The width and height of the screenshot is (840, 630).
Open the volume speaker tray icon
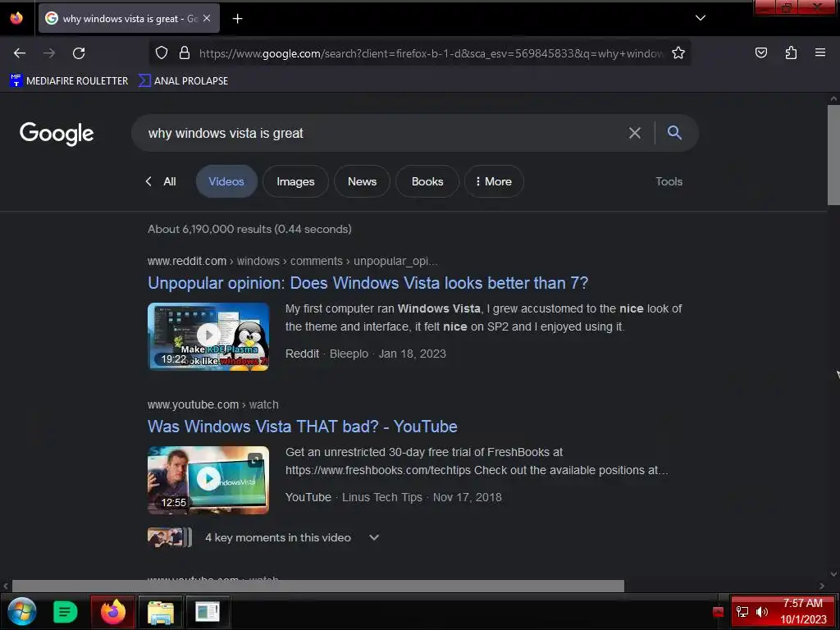click(762, 612)
